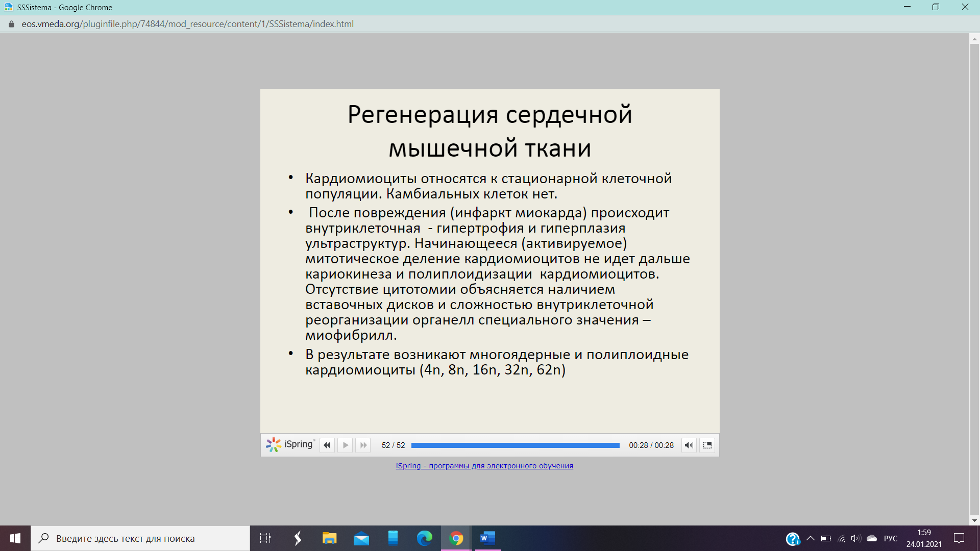Open the Get Help tray icon
Screen dimensions: 980x551
point(793,539)
